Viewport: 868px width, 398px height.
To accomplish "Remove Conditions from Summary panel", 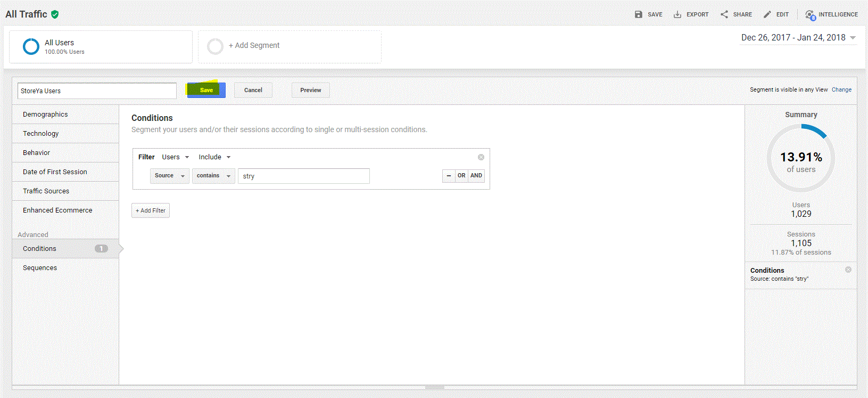I will [848, 270].
